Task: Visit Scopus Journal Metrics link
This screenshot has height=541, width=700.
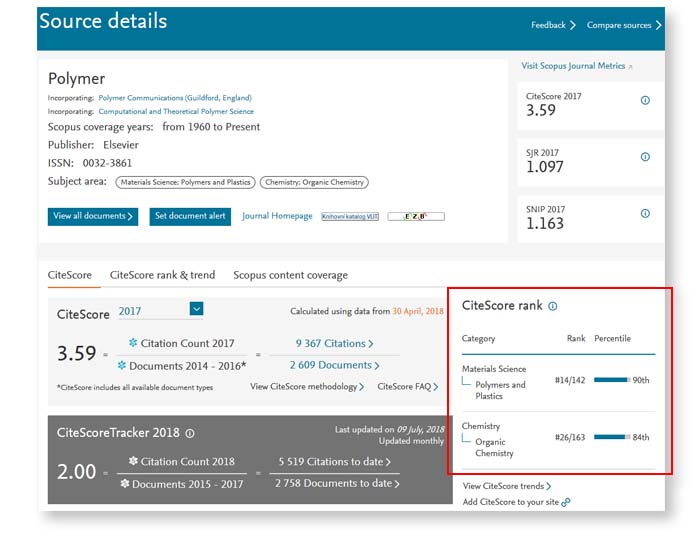Action: pos(577,66)
